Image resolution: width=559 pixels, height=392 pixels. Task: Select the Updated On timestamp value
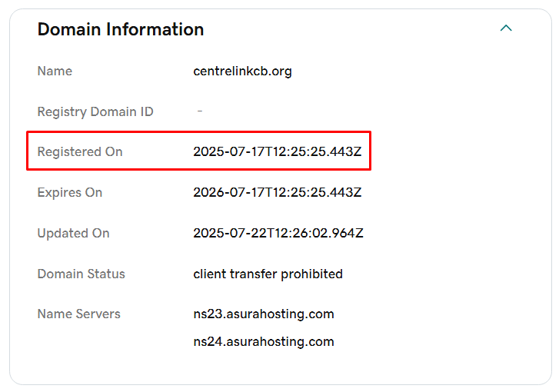[x=278, y=234]
